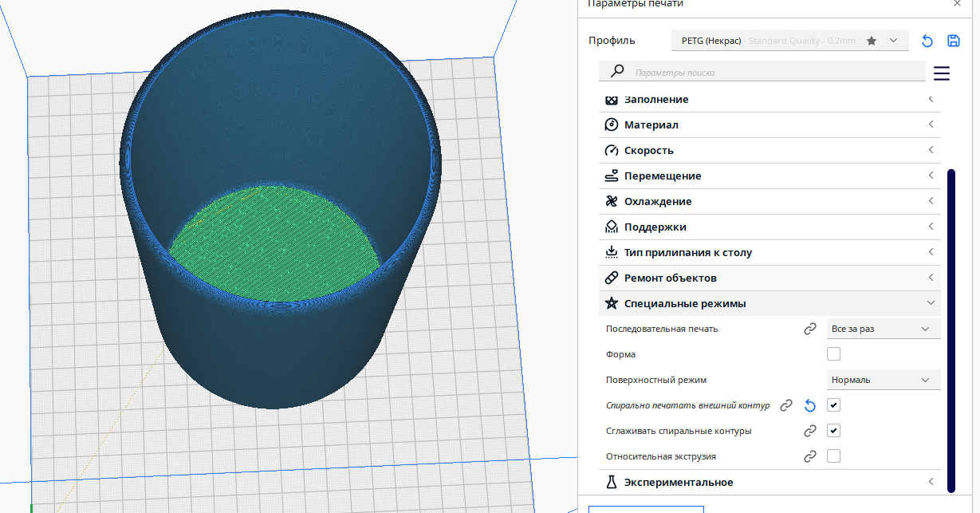Open the Последовательная печать dropdown

(x=883, y=329)
